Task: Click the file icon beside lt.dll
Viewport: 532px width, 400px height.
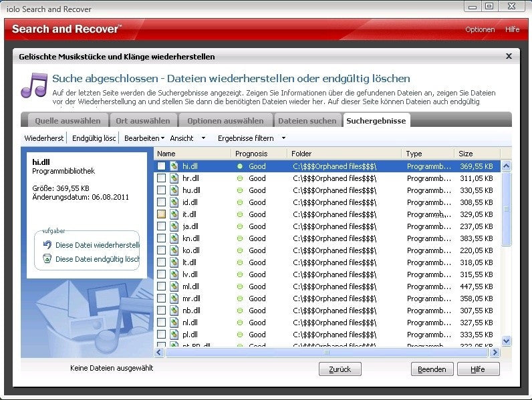Action: click(174, 262)
